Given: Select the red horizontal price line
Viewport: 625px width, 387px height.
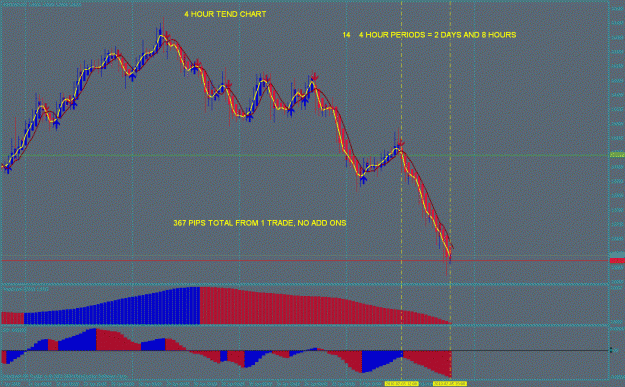Looking at the screenshot, I should 305,261.
